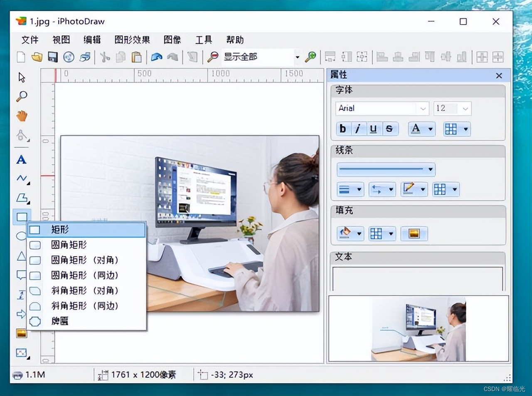Open the font size 12 dropdown
The image size is (532, 396).
[465, 109]
